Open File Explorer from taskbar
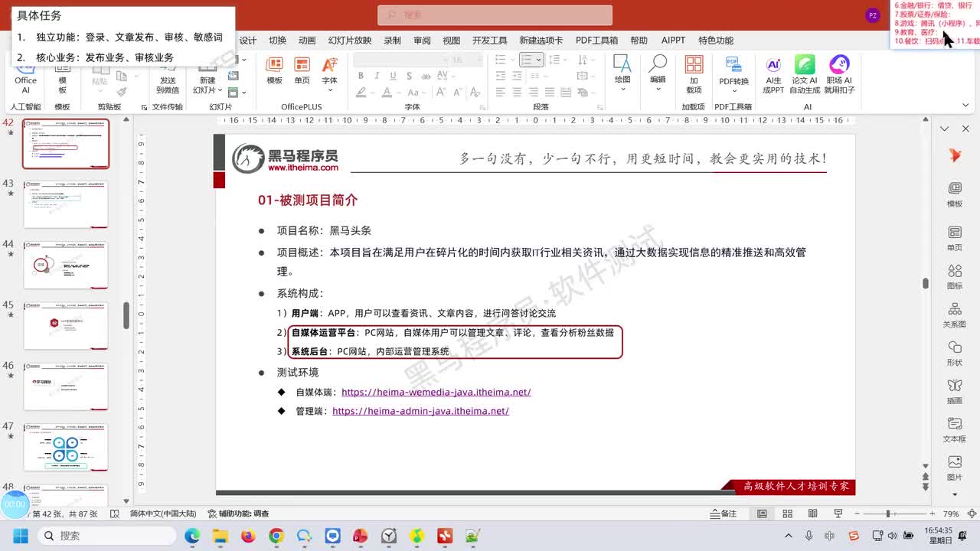The image size is (980, 551). pyautogui.click(x=220, y=536)
